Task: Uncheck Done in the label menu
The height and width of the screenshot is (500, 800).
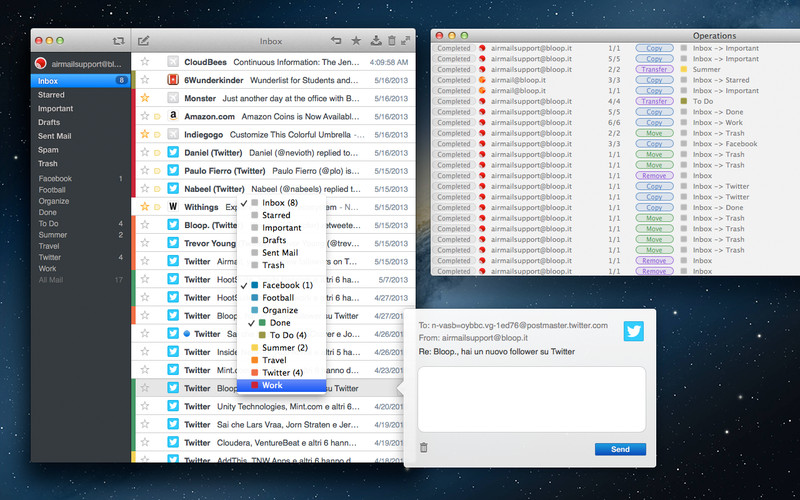Action: 282,322
